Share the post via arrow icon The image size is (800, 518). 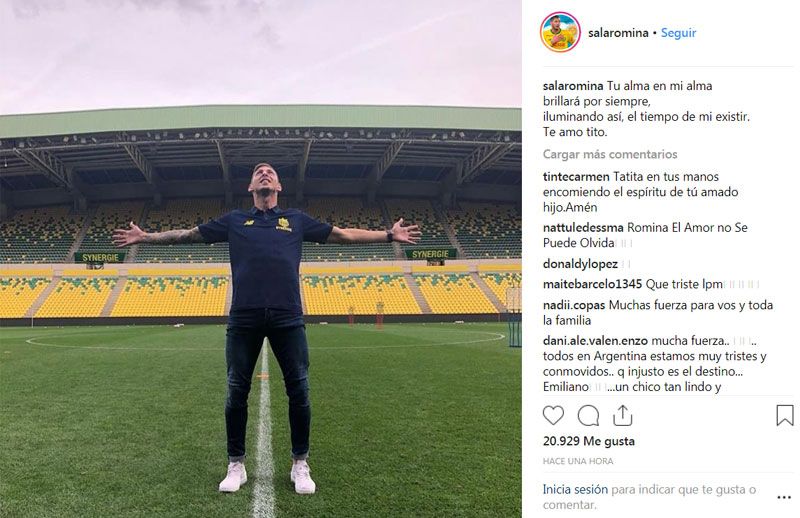[622, 415]
